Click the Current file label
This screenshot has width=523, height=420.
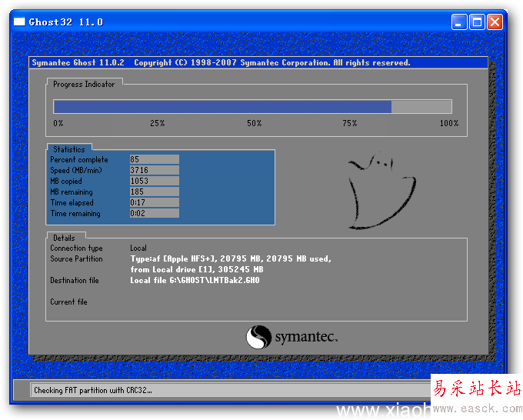pos(68,302)
